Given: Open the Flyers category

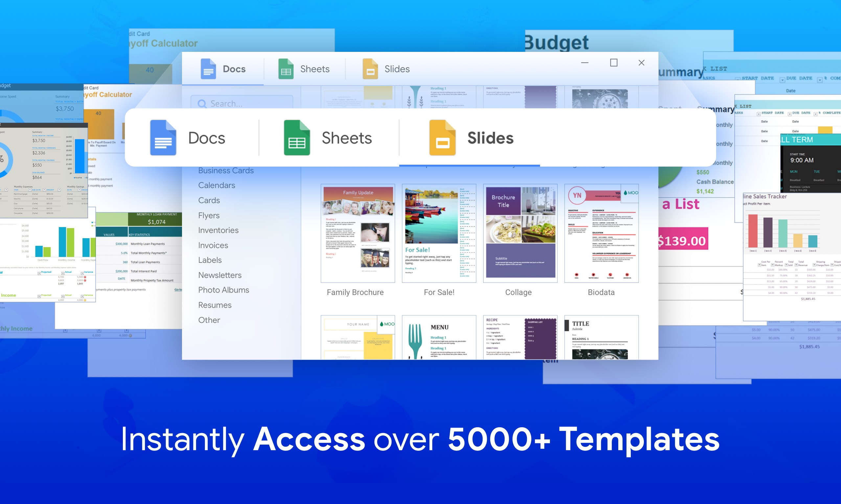Looking at the screenshot, I should [209, 215].
